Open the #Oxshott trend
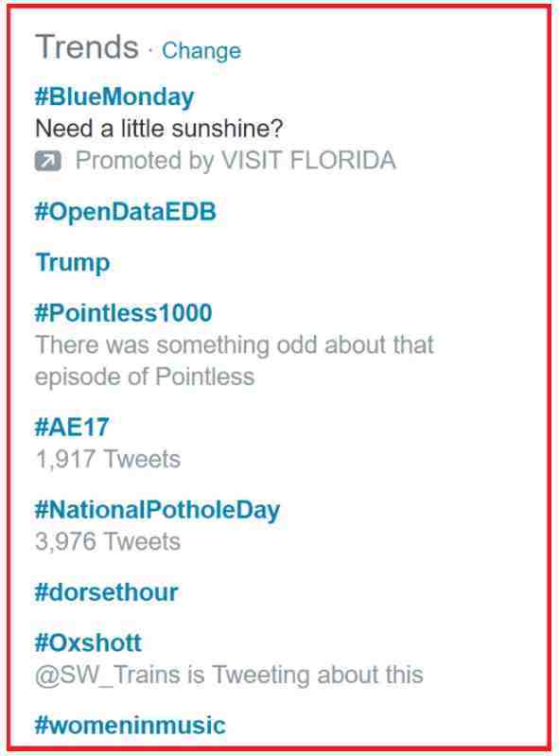 tap(88, 642)
